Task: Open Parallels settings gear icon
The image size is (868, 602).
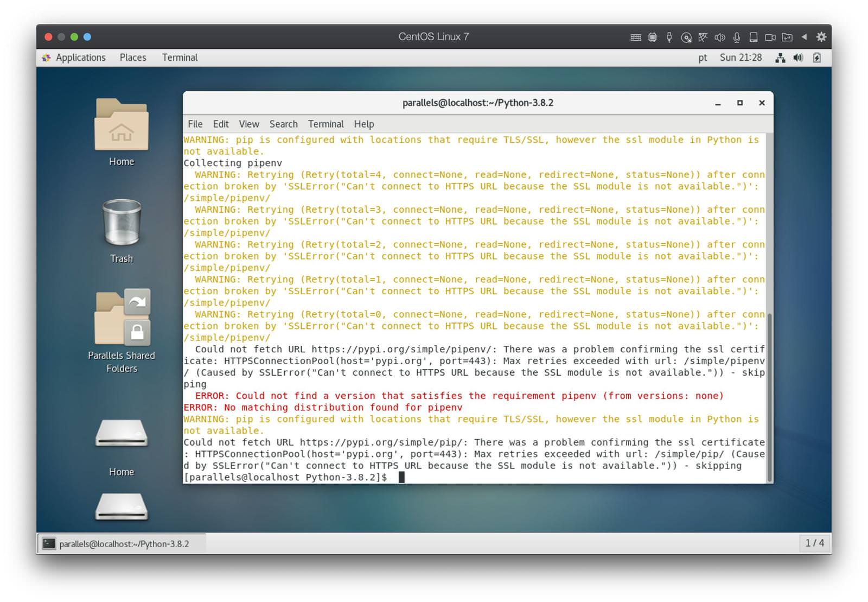Action: [821, 37]
